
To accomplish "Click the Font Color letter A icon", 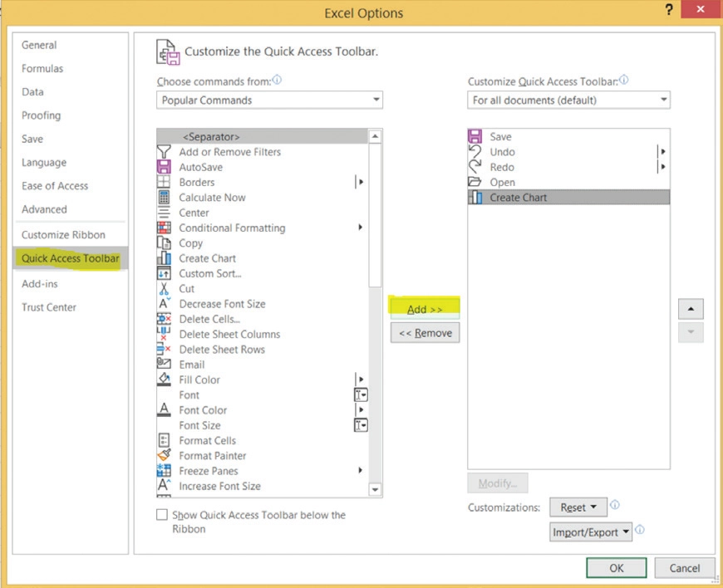I will point(164,409).
